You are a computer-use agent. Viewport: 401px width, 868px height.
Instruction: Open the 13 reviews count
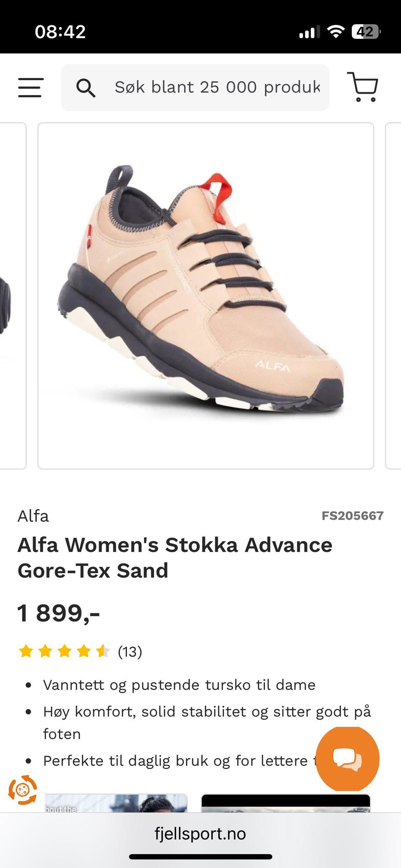(x=130, y=651)
